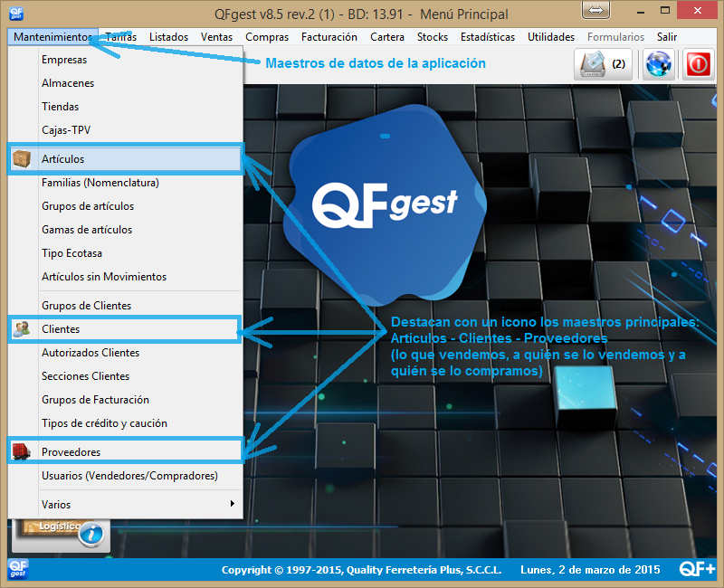Open the Compras menu

click(267, 37)
